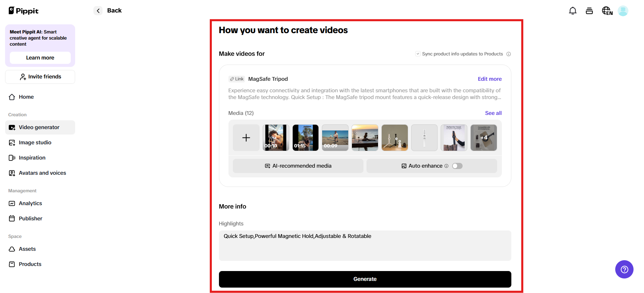
Task: Click the Highlights text field
Action: pyautogui.click(x=365, y=246)
